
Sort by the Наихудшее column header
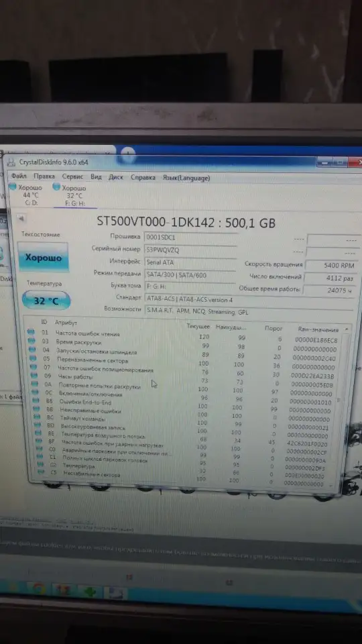click(231, 327)
